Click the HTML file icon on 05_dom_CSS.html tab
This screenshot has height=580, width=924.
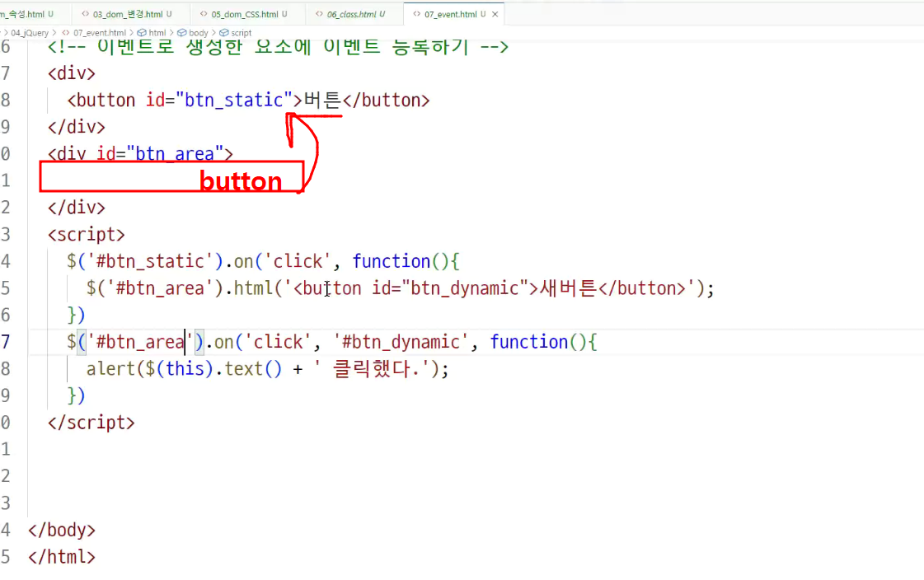[204, 13]
